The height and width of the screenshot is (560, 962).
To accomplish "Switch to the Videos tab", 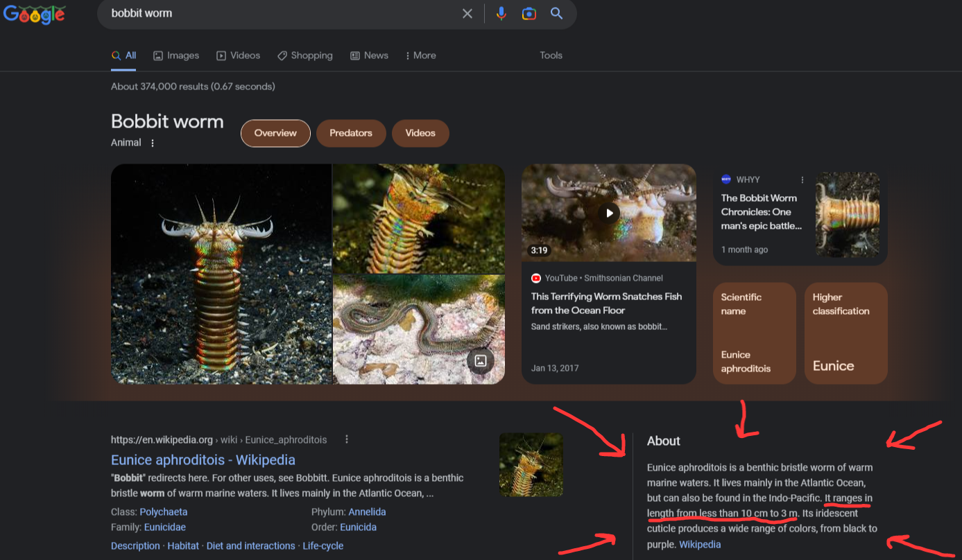I will [239, 55].
